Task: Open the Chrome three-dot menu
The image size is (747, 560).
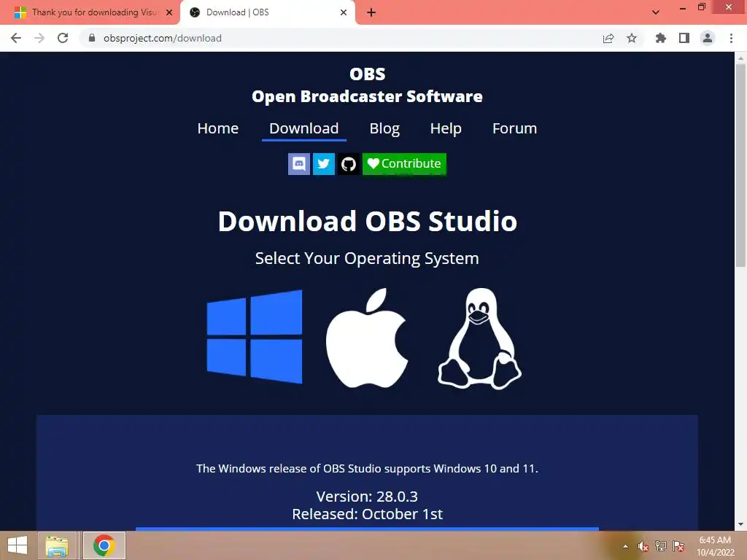Action: click(x=731, y=38)
